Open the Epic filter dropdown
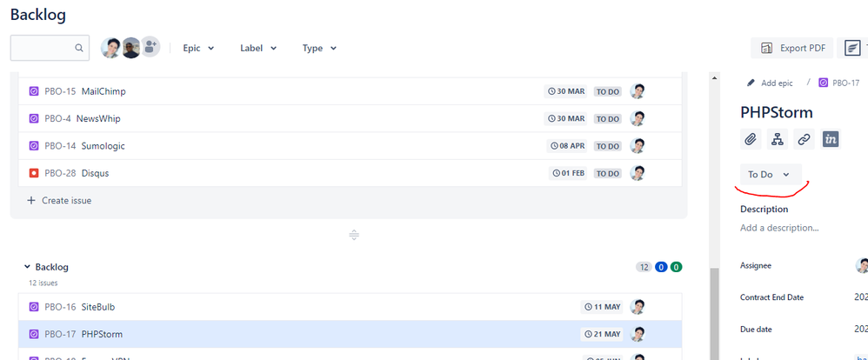Viewport: 868px width, 360px height. 198,48
